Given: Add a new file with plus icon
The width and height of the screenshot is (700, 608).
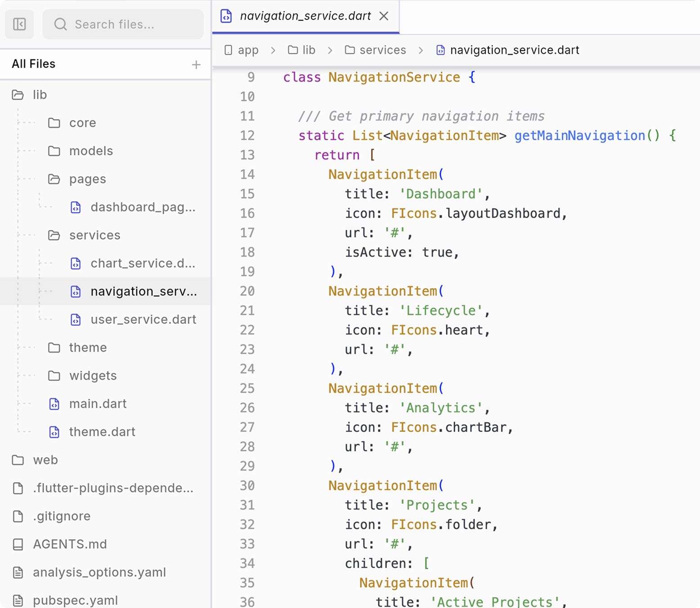Looking at the screenshot, I should 196,64.
